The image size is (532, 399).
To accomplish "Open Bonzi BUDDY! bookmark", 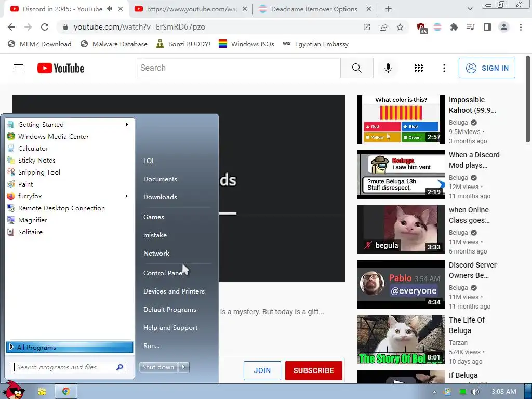I will (x=183, y=44).
